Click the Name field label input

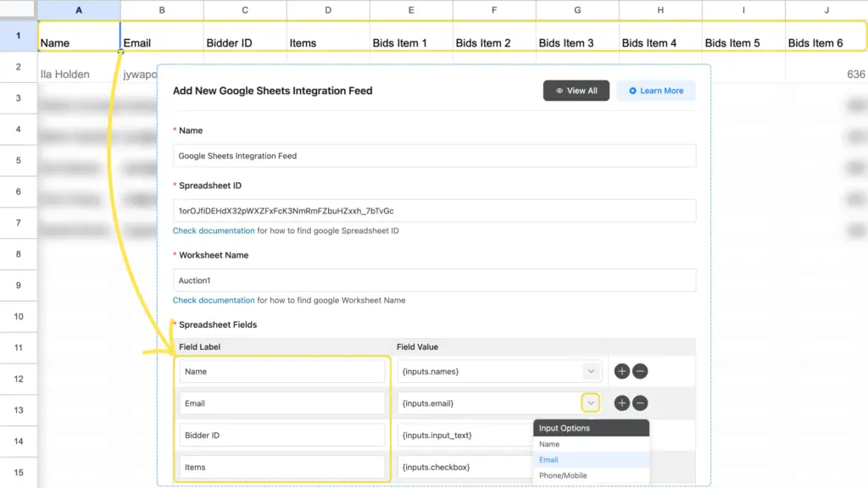click(282, 371)
